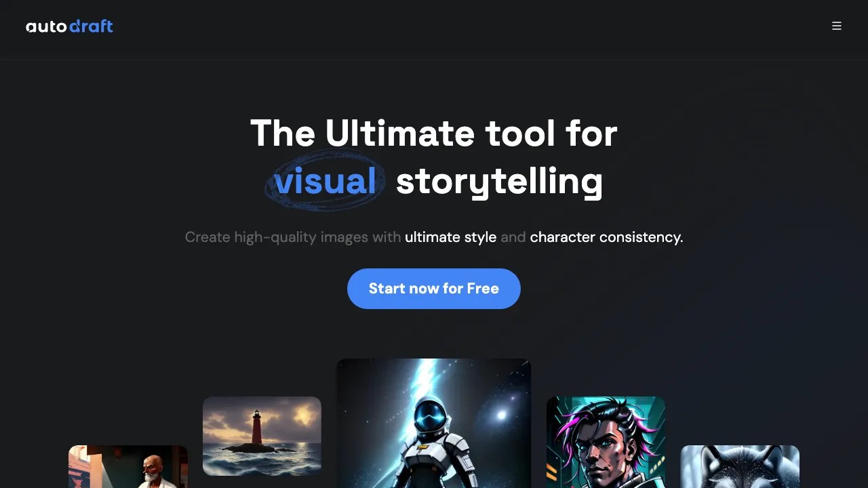The height and width of the screenshot is (488, 868).
Task: Click the circled blue word visual
Action: coord(325,181)
